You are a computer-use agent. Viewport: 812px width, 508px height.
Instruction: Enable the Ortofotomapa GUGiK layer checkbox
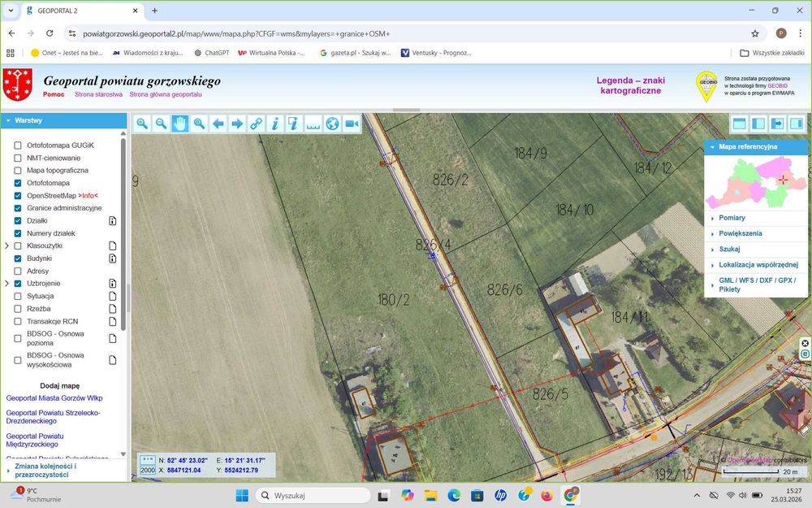[18, 145]
